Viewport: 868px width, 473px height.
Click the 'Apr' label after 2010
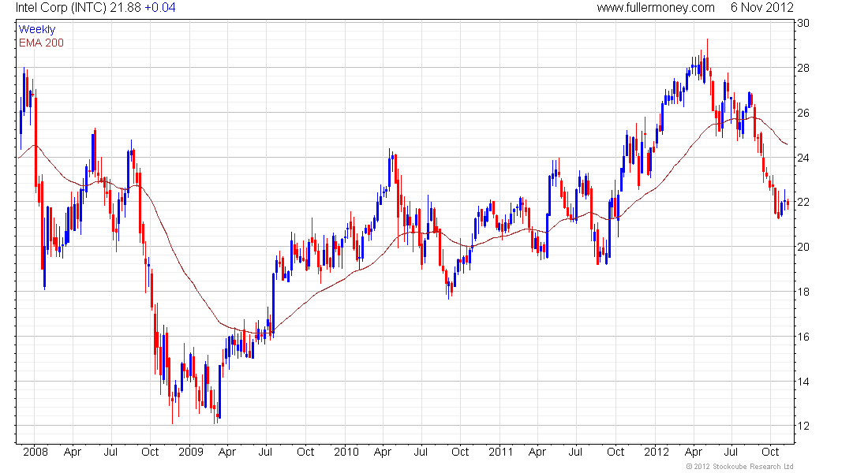383,452
